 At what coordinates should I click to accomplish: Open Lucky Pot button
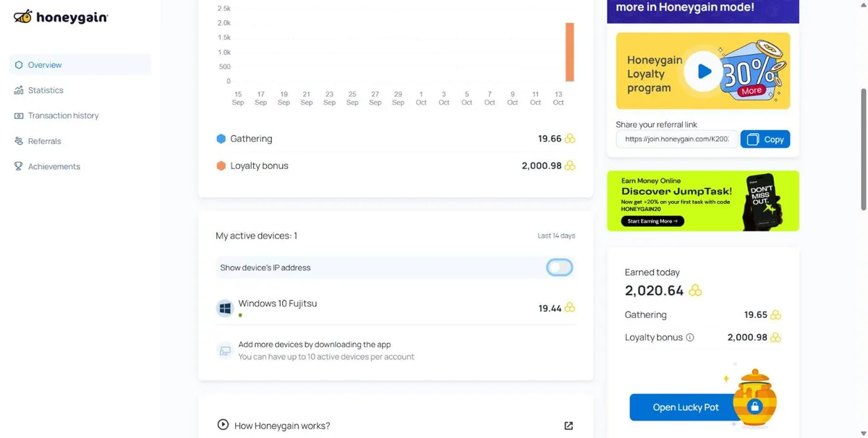point(686,408)
